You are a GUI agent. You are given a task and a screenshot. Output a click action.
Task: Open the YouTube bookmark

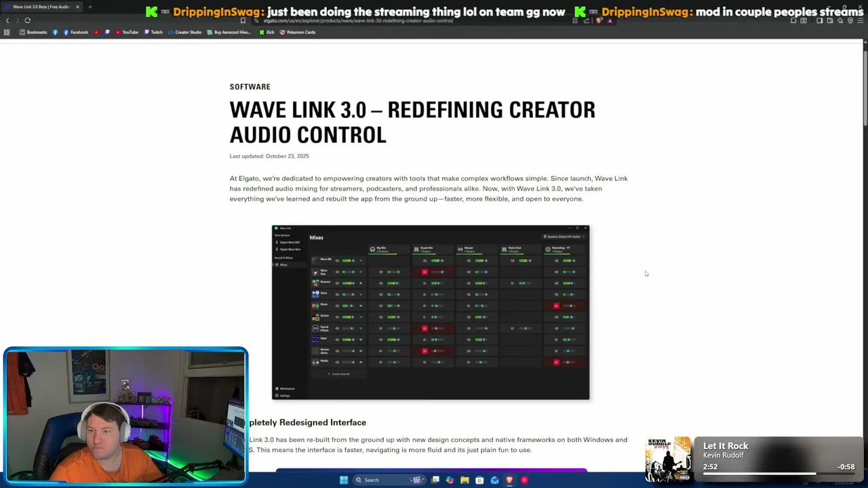click(127, 33)
